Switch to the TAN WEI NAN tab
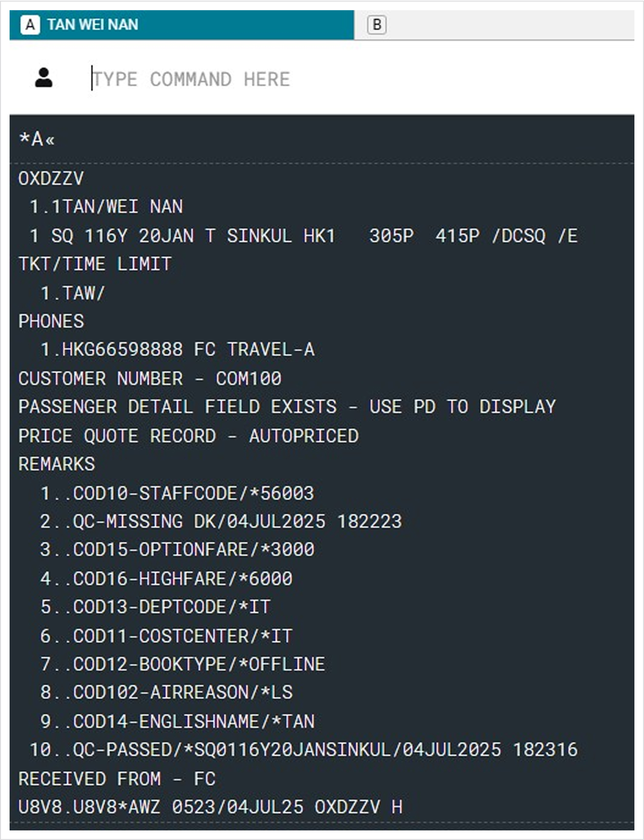The width and height of the screenshot is (644, 840). 182,24
